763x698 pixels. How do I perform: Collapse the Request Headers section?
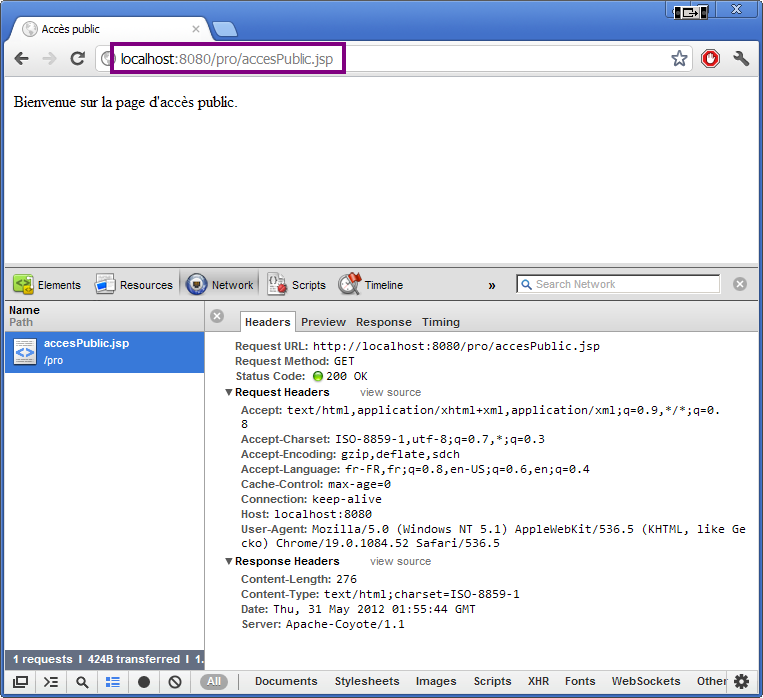coord(229,393)
